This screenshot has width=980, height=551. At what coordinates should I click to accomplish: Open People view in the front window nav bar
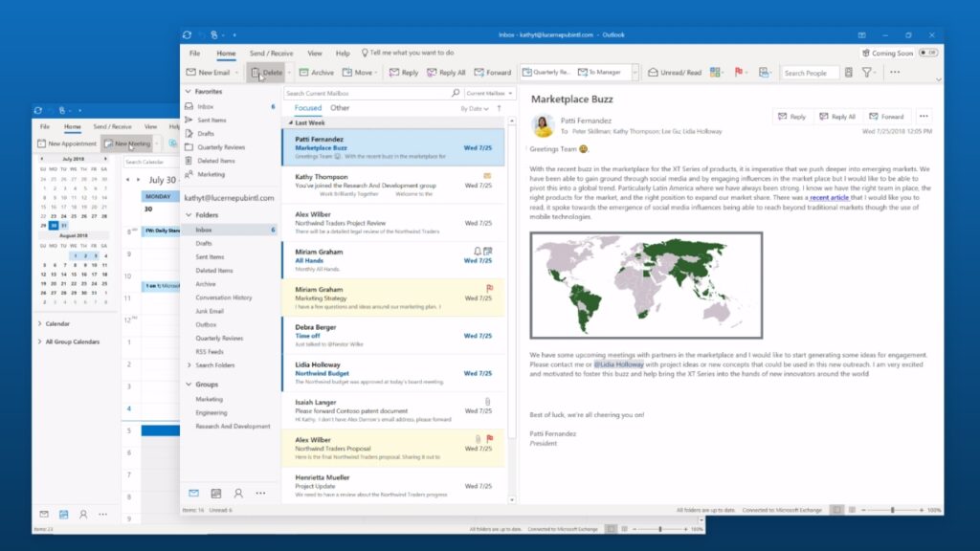pyautogui.click(x=238, y=493)
